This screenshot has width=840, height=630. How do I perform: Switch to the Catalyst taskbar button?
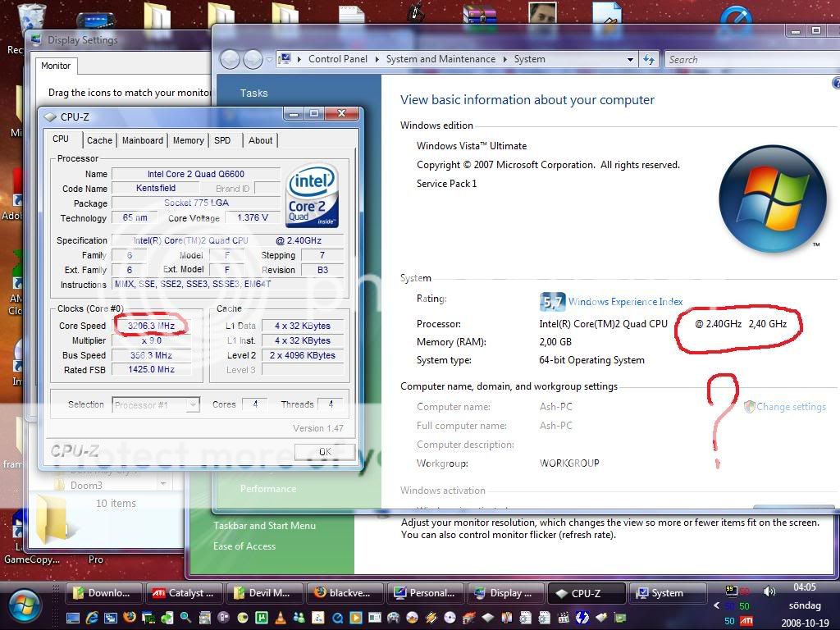coord(184,593)
